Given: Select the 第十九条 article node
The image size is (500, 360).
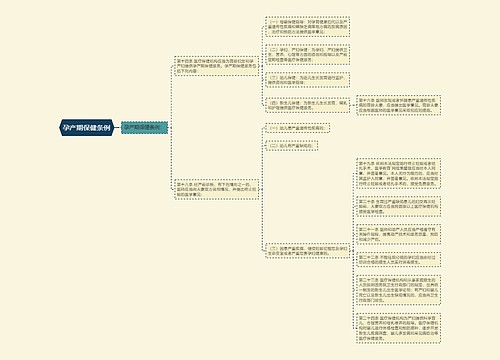Looking at the screenshot, I should coord(399,174).
